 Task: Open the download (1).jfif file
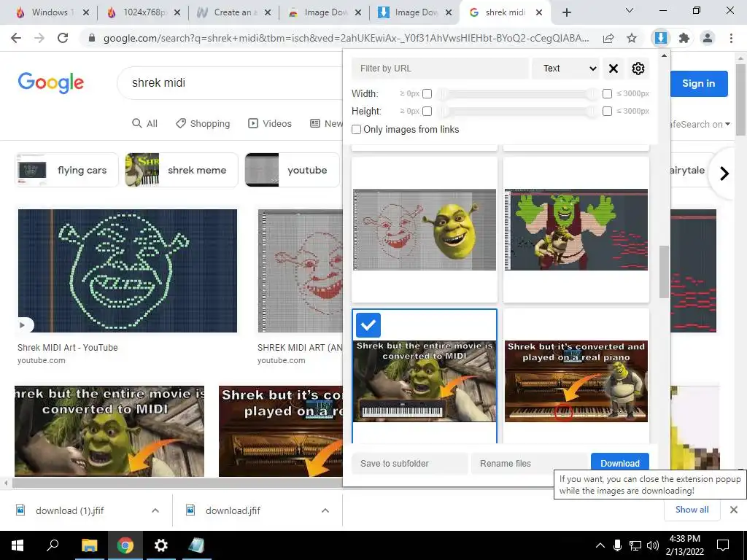[69, 510]
